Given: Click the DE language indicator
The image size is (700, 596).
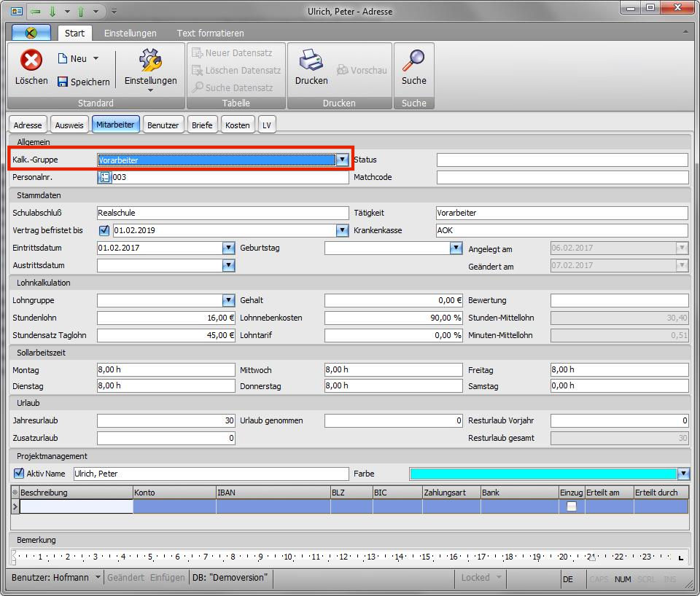Looking at the screenshot, I should click(x=568, y=579).
